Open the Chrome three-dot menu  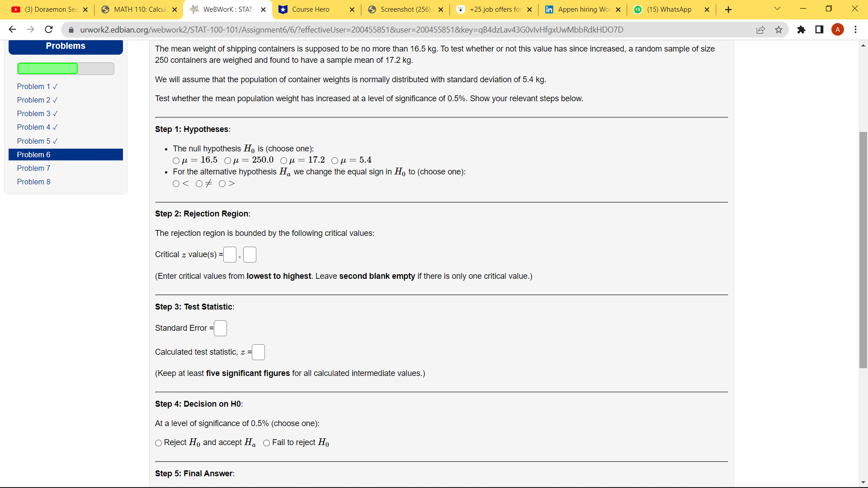tap(856, 30)
